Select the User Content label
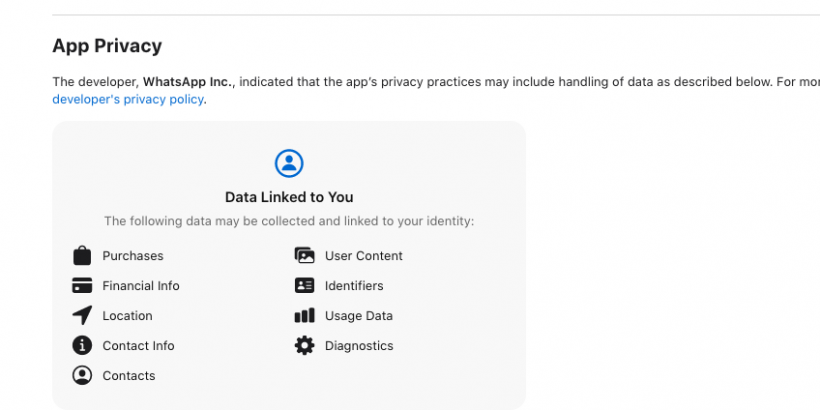The width and height of the screenshot is (820, 410). point(364,256)
